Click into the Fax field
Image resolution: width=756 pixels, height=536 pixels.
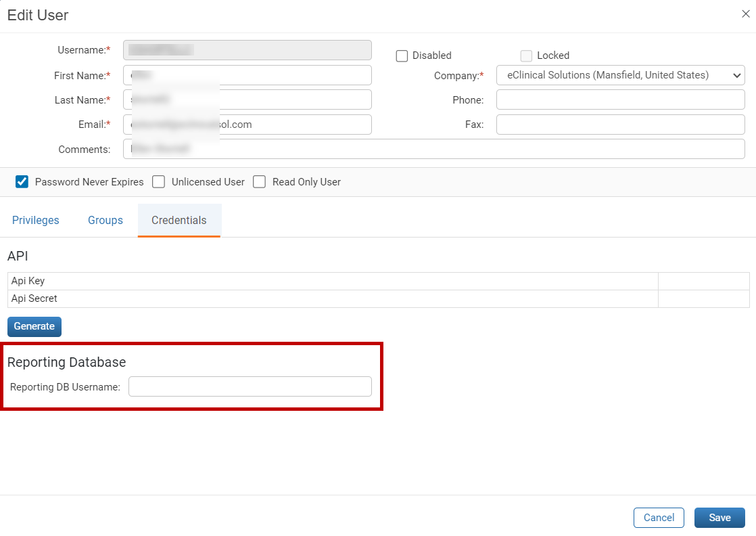pos(621,125)
